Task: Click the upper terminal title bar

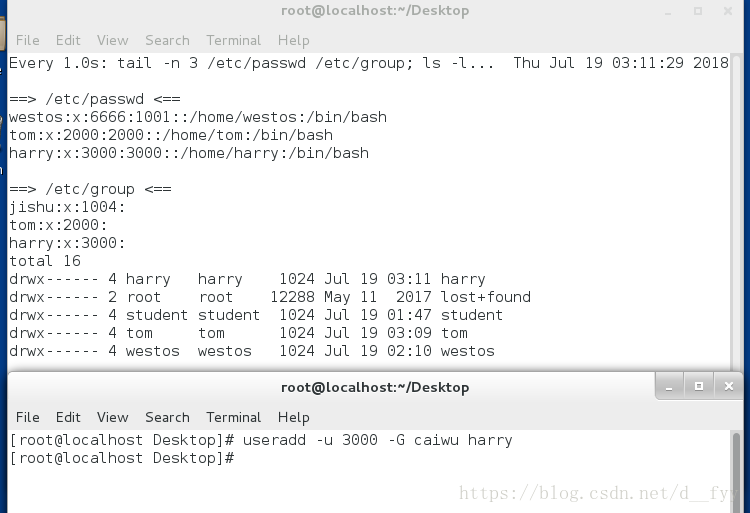Action: coord(375,11)
